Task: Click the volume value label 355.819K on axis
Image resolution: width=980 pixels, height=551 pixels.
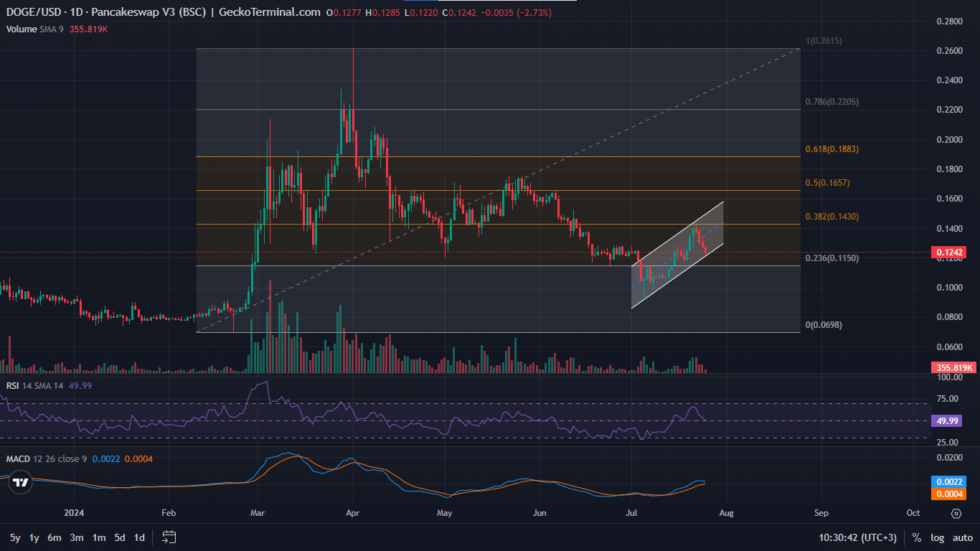Action: click(x=953, y=367)
